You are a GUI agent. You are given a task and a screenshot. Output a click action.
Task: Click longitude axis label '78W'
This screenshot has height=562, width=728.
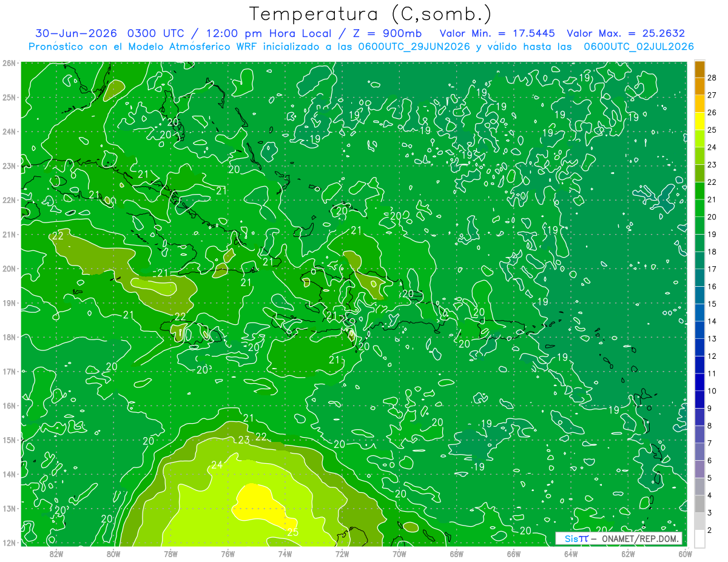[170, 553]
